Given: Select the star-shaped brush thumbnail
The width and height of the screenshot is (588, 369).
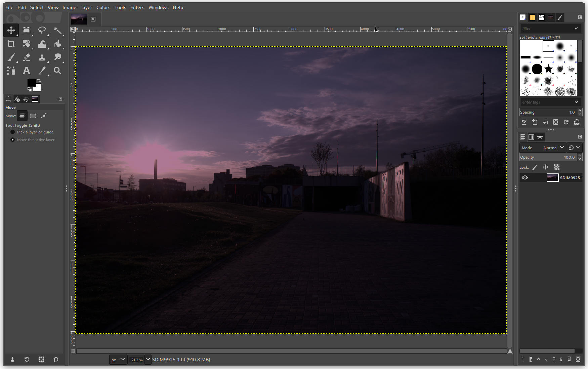Looking at the screenshot, I should pyautogui.click(x=548, y=69).
